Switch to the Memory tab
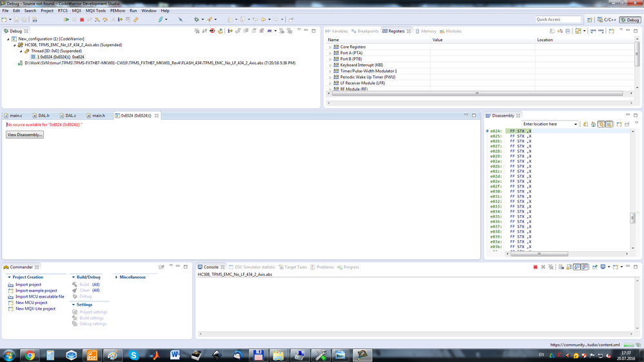 [426, 31]
